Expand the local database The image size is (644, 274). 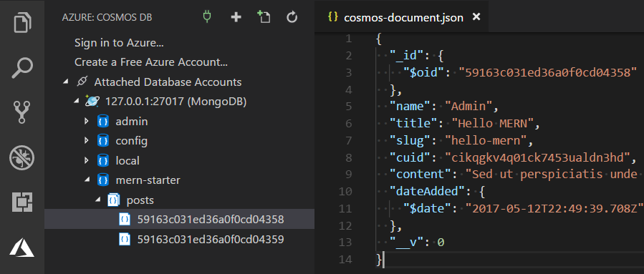86,160
